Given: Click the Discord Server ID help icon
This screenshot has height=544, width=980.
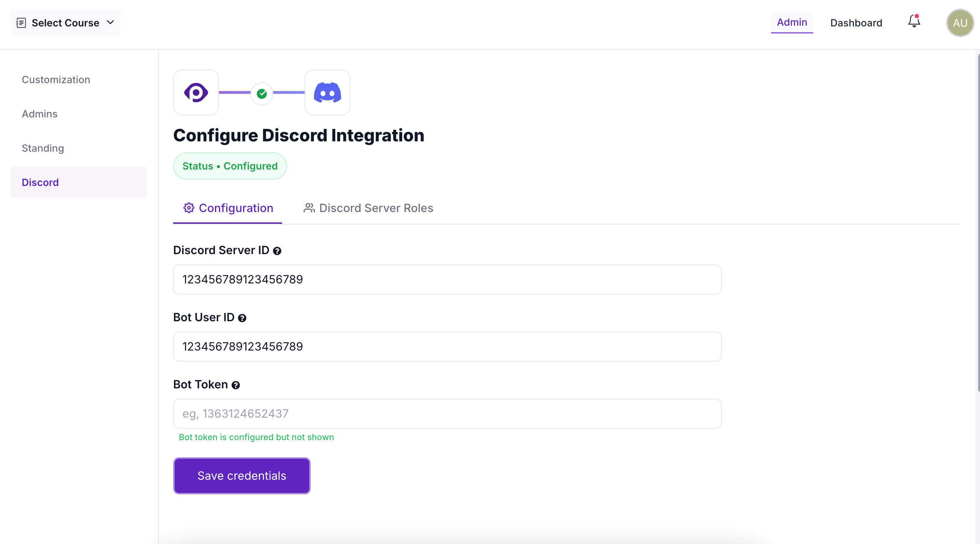Looking at the screenshot, I should pos(277,251).
